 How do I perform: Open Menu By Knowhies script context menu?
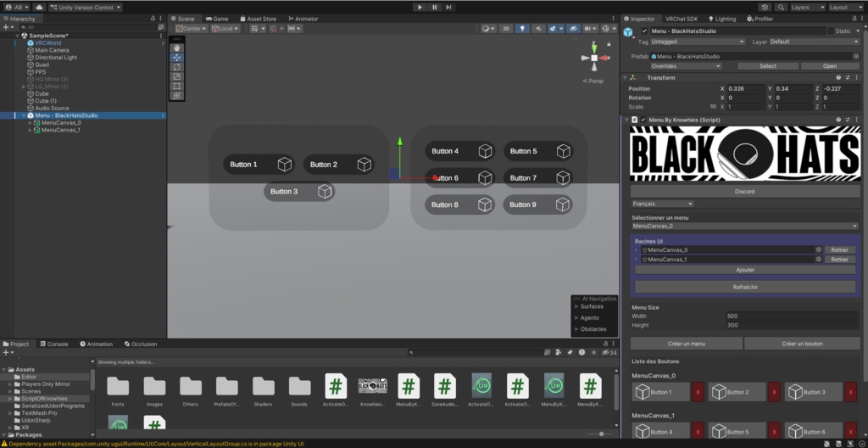pyautogui.click(x=856, y=120)
